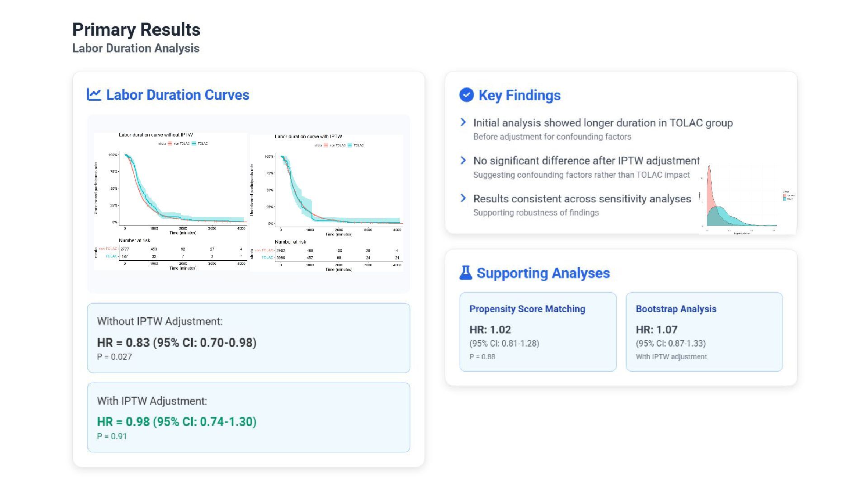Screen dimensions: 868x488
Task: Select the 'Labor duration curve without IPTW' chart
Action: pos(170,202)
